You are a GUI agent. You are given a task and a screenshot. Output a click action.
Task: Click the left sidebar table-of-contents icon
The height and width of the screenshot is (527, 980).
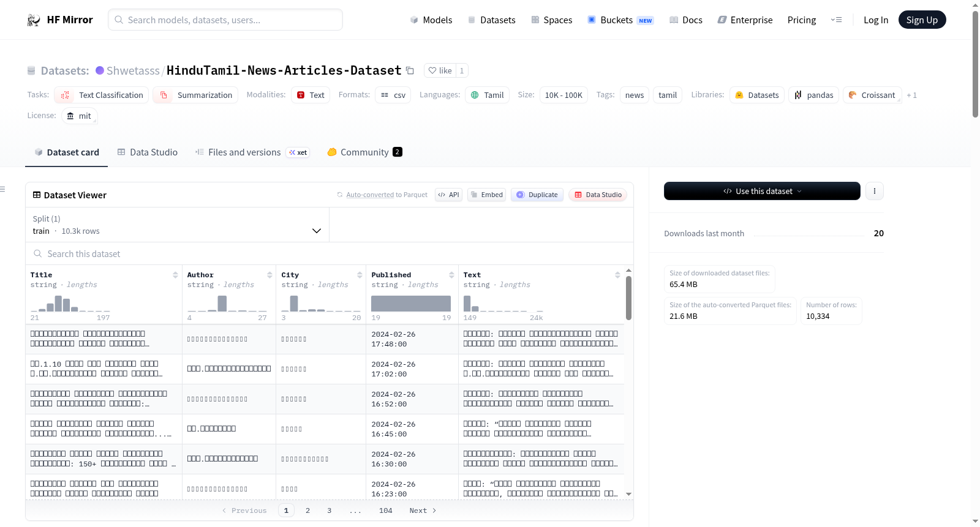pyautogui.click(x=3, y=189)
